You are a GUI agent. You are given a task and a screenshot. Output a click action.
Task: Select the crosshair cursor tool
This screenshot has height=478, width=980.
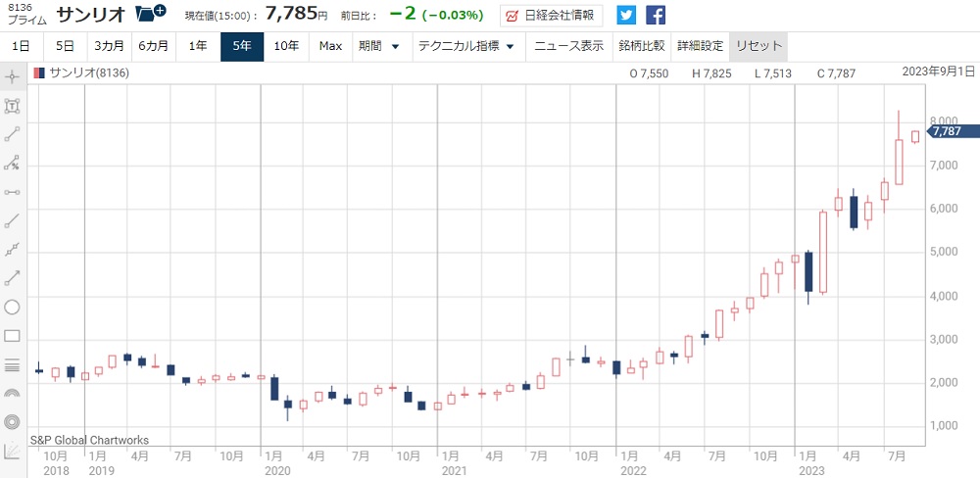pyautogui.click(x=12, y=77)
